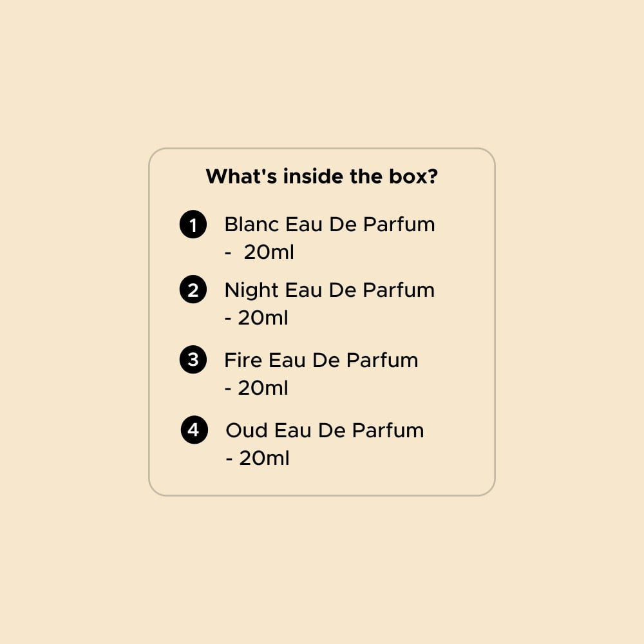The image size is (644, 644).
Task: Click the word 'What's' in the heading
Action: pyautogui.click(x=241, y=176)
